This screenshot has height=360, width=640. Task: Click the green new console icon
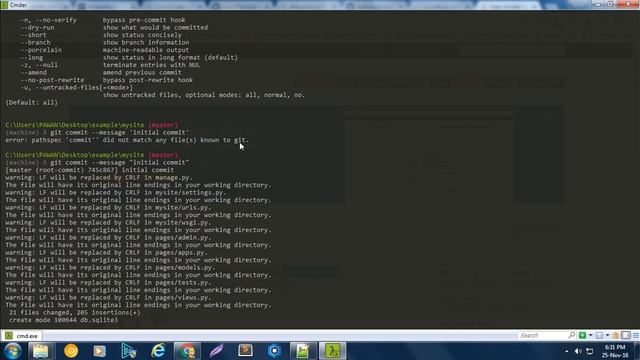click(582, 336)
